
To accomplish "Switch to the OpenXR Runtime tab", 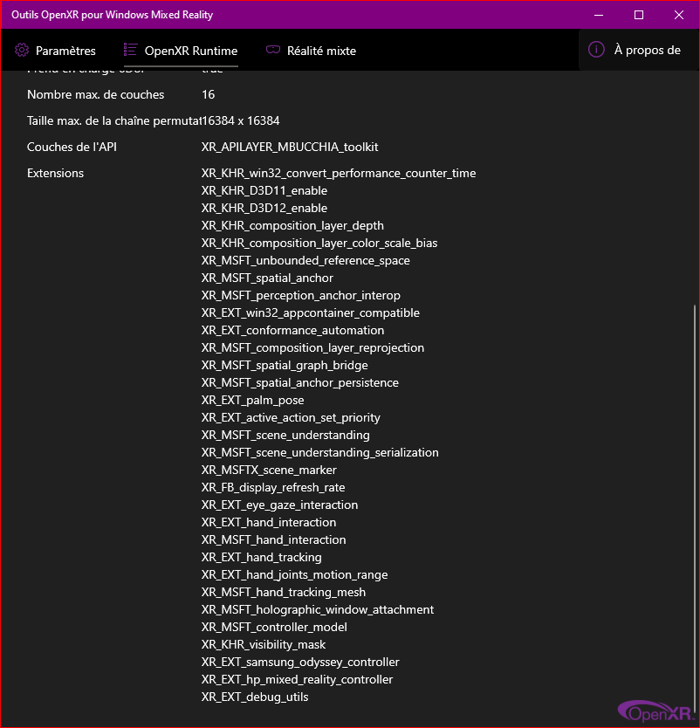I will [x=181, y=50].
